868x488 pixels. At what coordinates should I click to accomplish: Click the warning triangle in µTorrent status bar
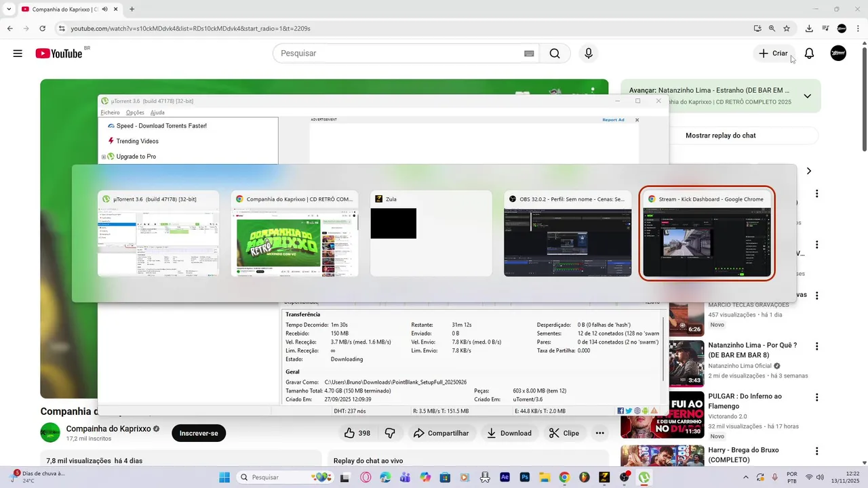(654, 411)
